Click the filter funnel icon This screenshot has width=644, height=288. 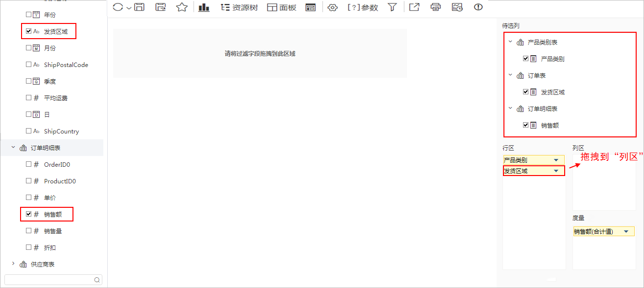coord(392,7)
